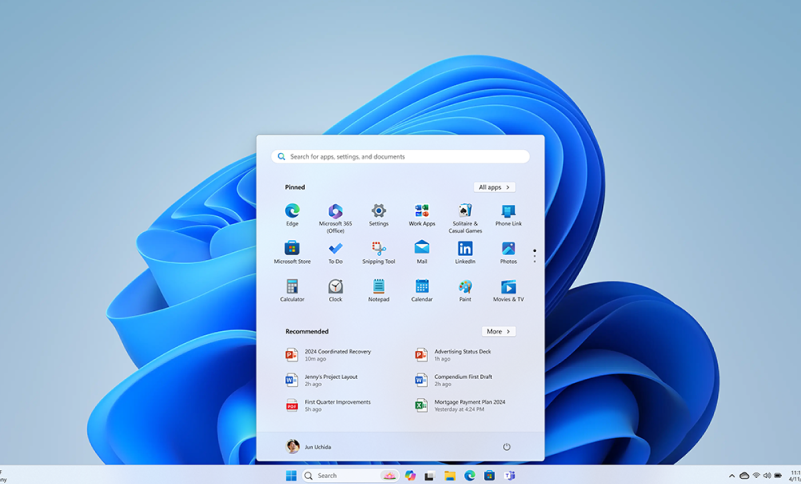
Task: Open Microsoft Store from pinned apps
Action: click(292, 249)
